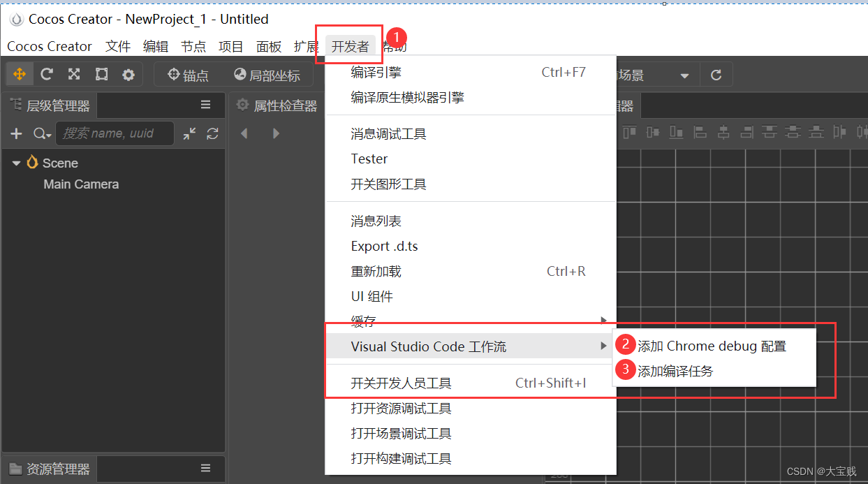
Task: Select Main Camera in the hierarchy
Action: coord(81,184)
